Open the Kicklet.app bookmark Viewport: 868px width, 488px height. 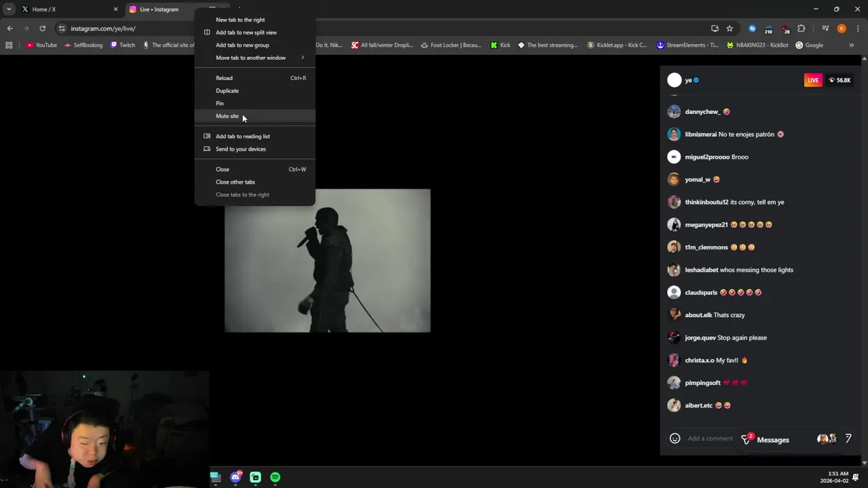click(617, 45)
